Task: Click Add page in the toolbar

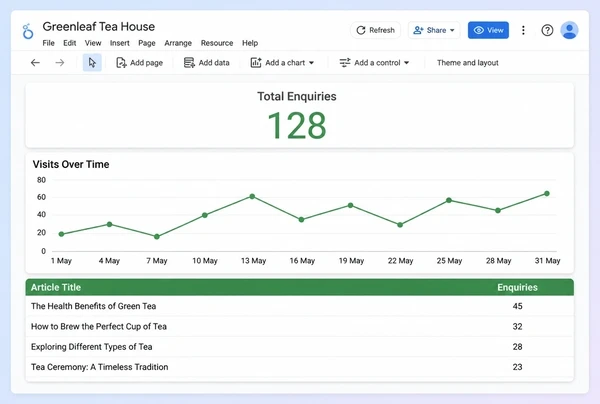Action: click(139, 63)
